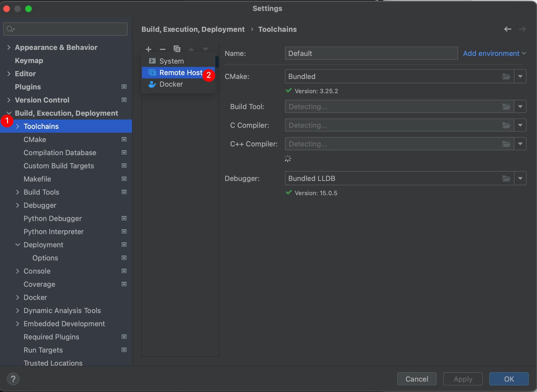This screenshot has width=537, height=392.
Task: Click the Debugger field folder icon
Action: click(x=506, y=178)
